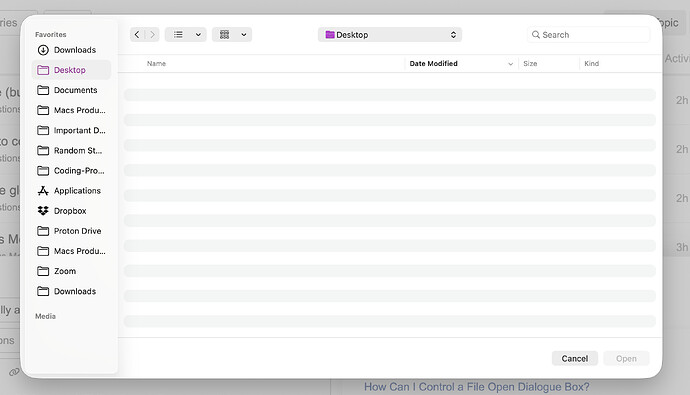Click the Cancel button

[x=575, y=358]
